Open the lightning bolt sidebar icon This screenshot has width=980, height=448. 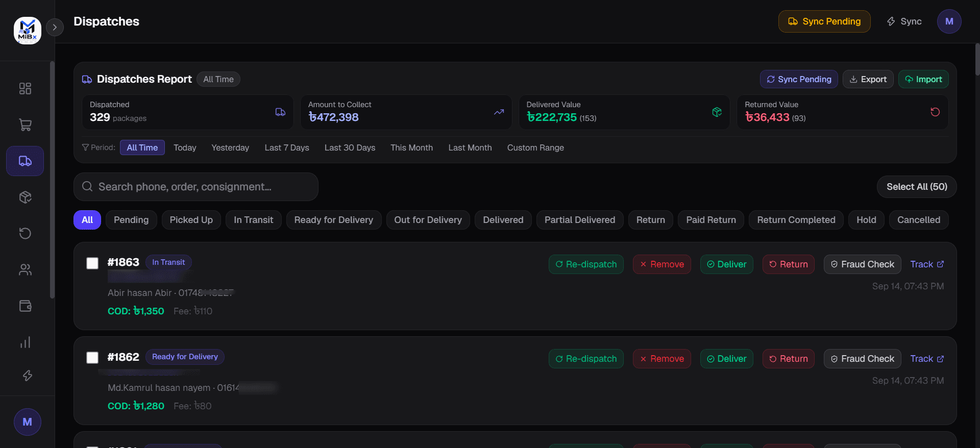coord(27,376)
